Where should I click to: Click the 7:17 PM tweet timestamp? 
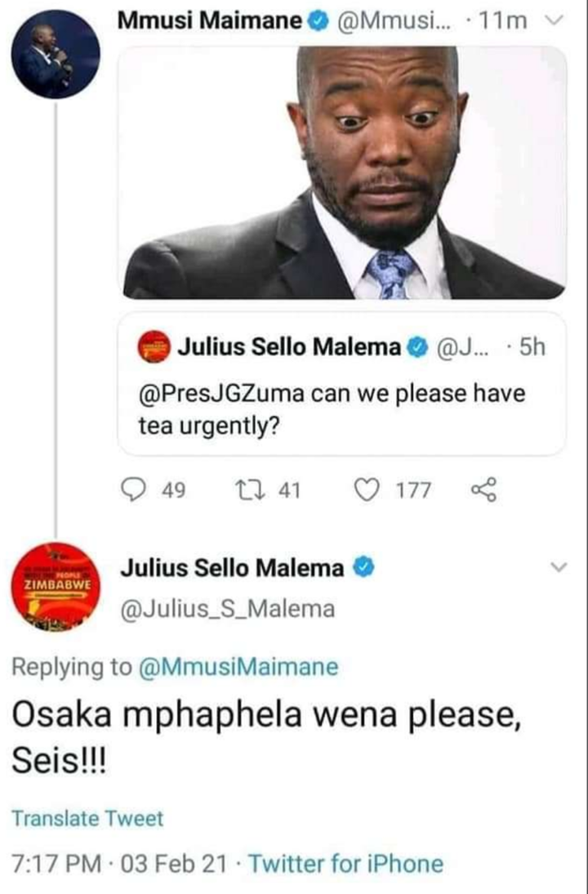coord(57,863)
